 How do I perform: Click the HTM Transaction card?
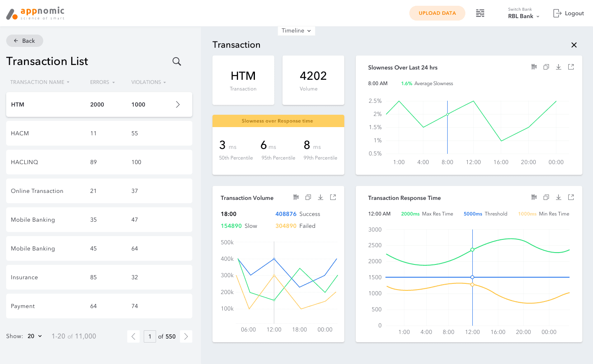[x=243, y=80]
